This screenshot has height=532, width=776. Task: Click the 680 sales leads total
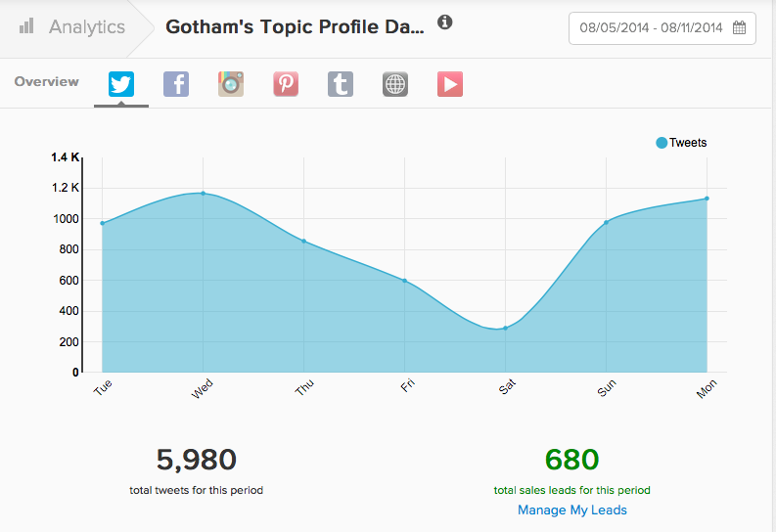[x=571, y=459]
